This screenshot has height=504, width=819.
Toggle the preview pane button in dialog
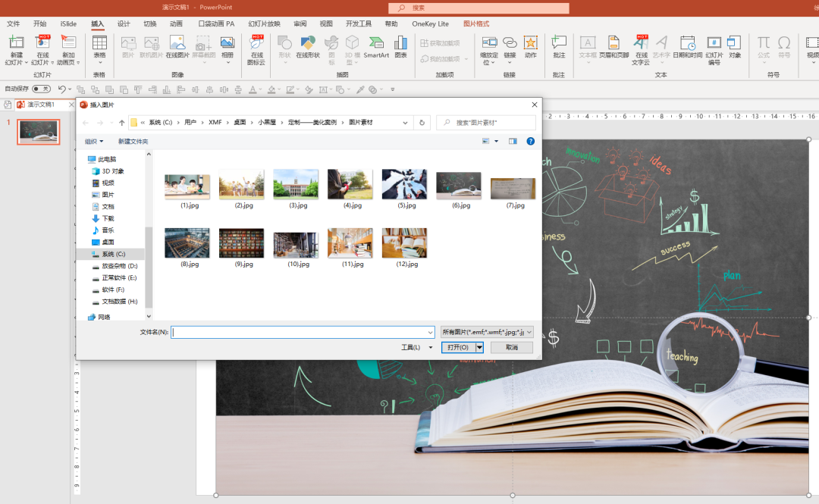pyautogui.click(x=513, y=141)
